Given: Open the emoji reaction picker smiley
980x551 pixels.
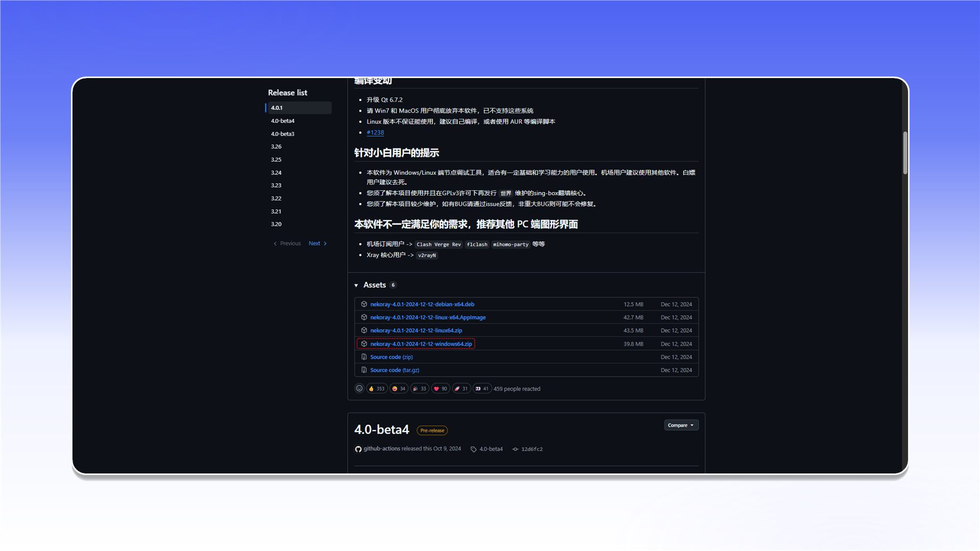Looking at the screenshot, I should pos(359,389).
